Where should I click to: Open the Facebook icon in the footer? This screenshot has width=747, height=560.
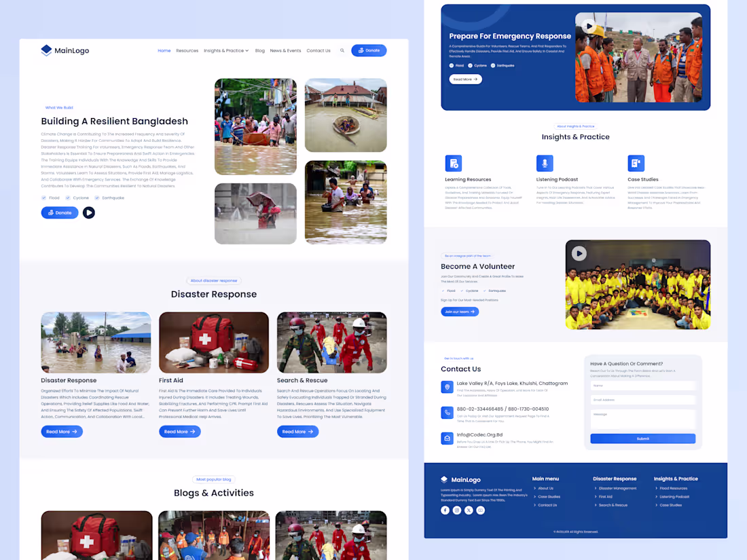(445, 510)
